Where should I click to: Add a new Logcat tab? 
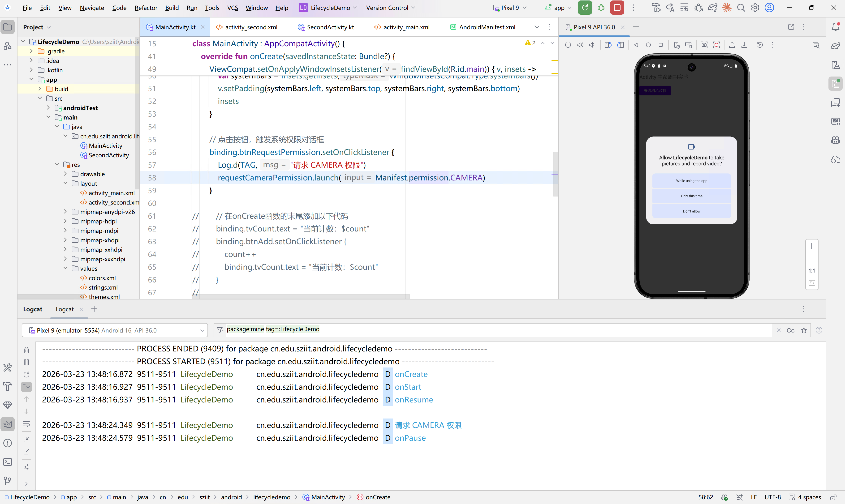coord(95,309)
